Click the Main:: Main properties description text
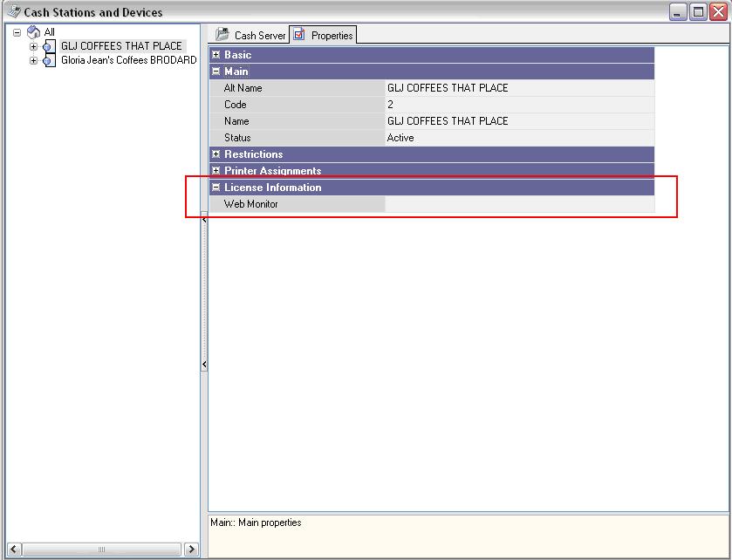Screen dimensions: 732x560 (x=256, y=522)
